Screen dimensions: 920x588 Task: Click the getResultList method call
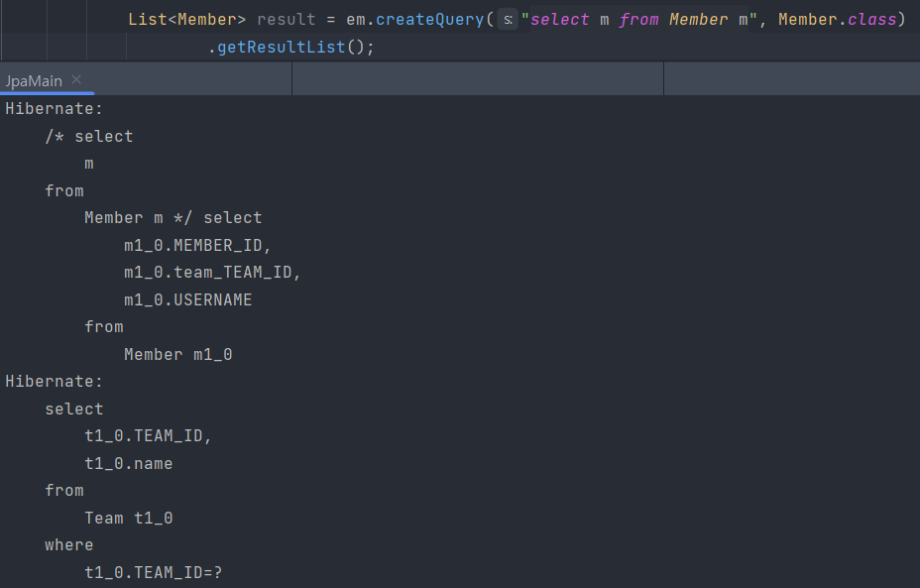tap(281, 47)
